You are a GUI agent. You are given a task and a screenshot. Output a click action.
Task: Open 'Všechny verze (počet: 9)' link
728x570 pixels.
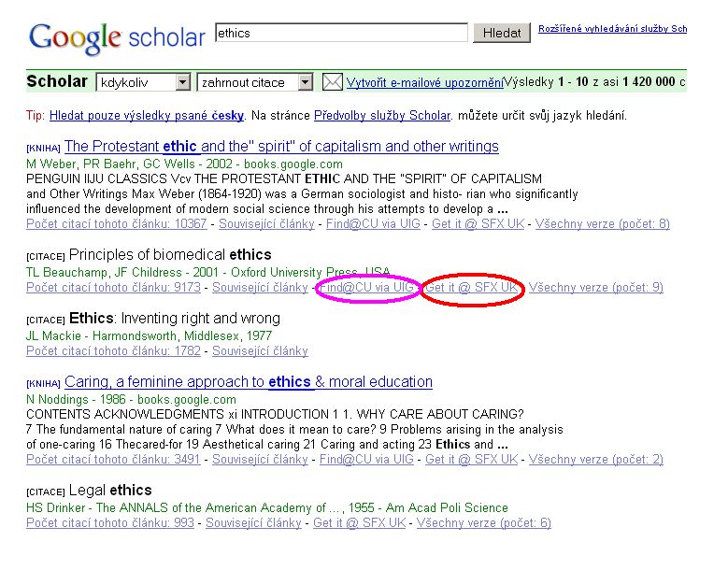click(x=595, y=288)
